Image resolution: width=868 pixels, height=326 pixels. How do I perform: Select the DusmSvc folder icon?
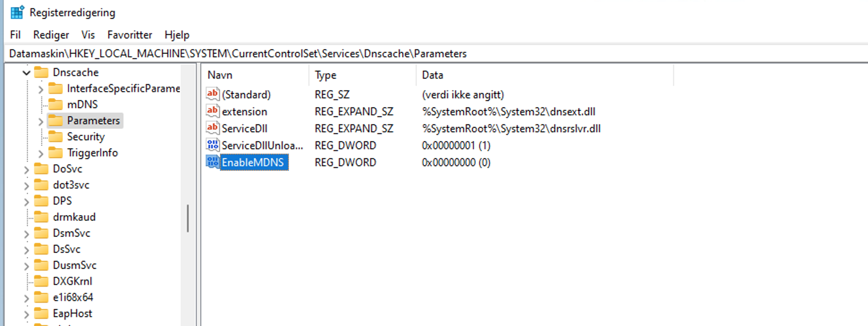[x=41, y=265]
